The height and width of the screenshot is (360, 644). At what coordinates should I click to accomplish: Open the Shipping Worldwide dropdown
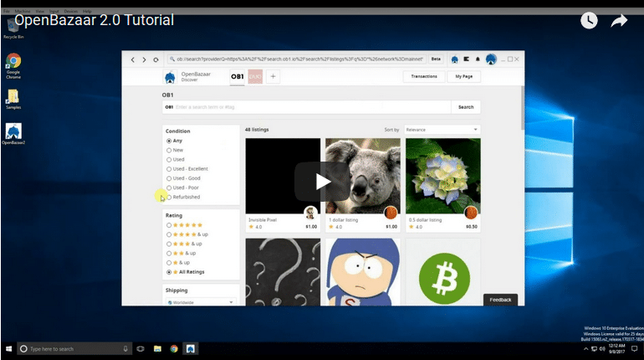pos(201,302)
